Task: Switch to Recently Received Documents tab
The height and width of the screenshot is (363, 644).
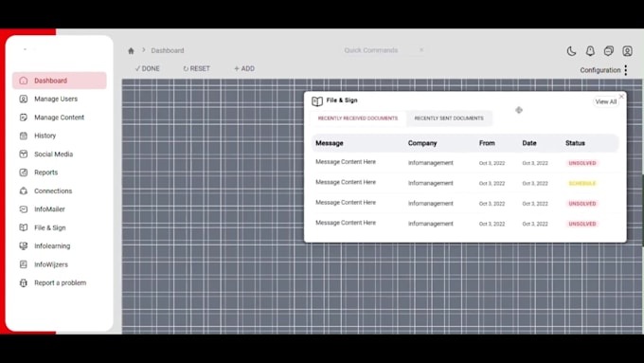Action: [x=358, y=118]
